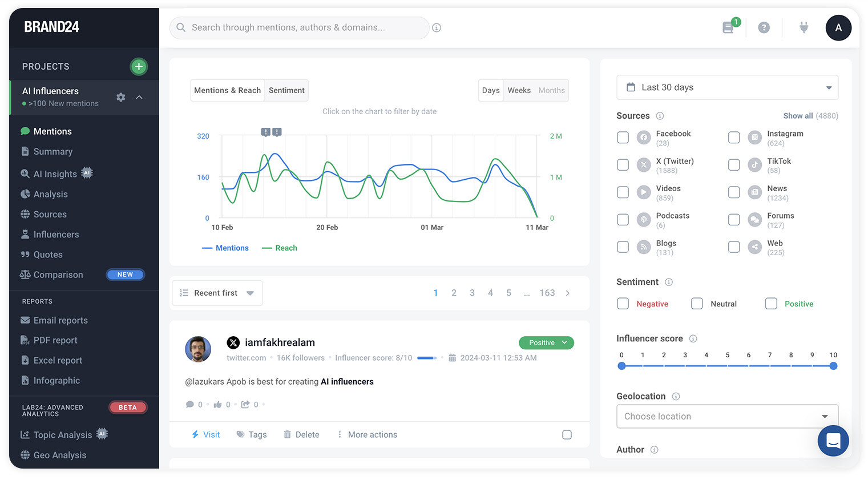Open the integrations plug icon
The height and width of the screenshot is (480, 868).
pos(804,27)
